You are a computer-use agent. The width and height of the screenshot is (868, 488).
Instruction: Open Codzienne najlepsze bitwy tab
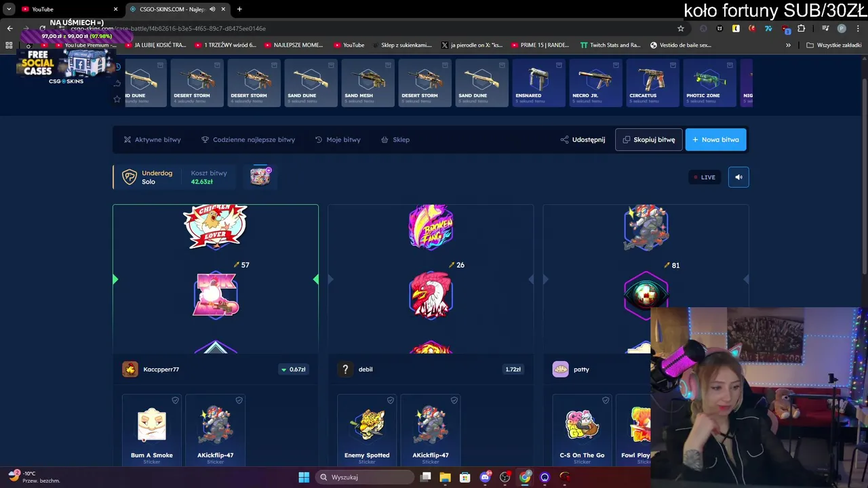click(x=248, y=140)
